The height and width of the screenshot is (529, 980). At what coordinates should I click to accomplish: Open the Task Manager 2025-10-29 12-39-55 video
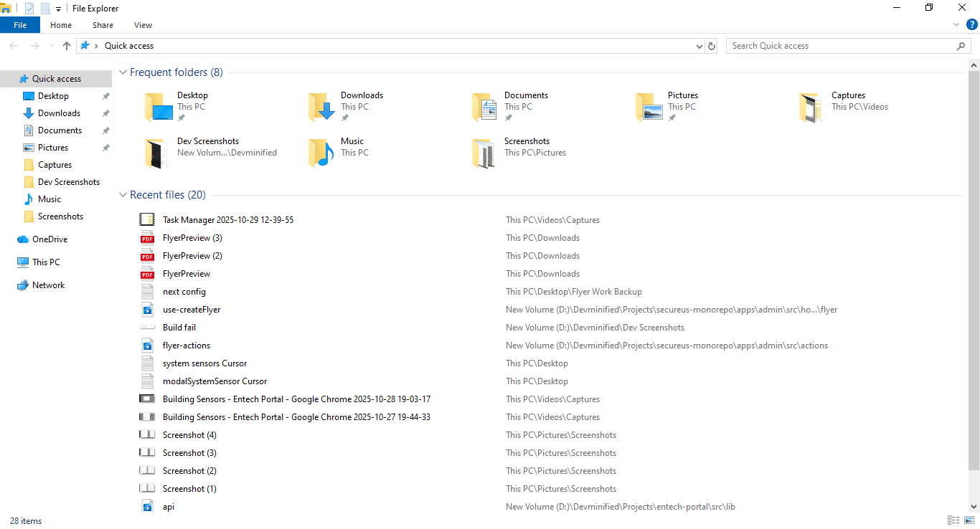(227, 220)
